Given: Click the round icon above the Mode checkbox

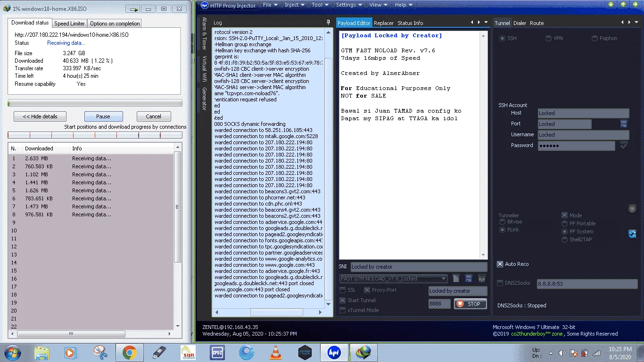Looking at the screenshot, I should (632, 208).
